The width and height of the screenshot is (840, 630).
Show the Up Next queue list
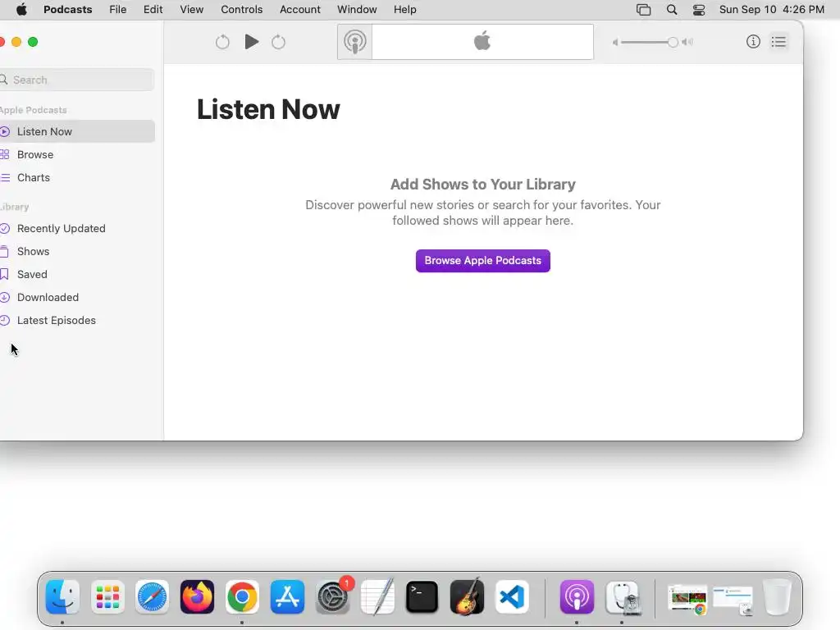(779, 42)
